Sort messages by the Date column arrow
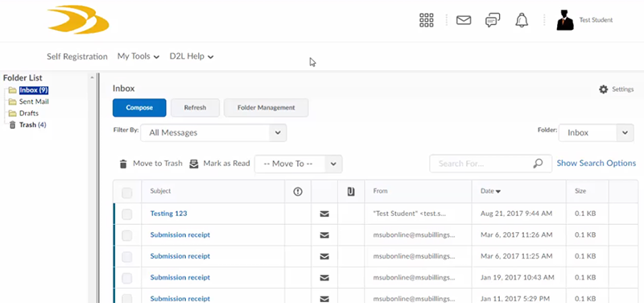Viewport: 644px width, 303px height. tap(498, 192)
